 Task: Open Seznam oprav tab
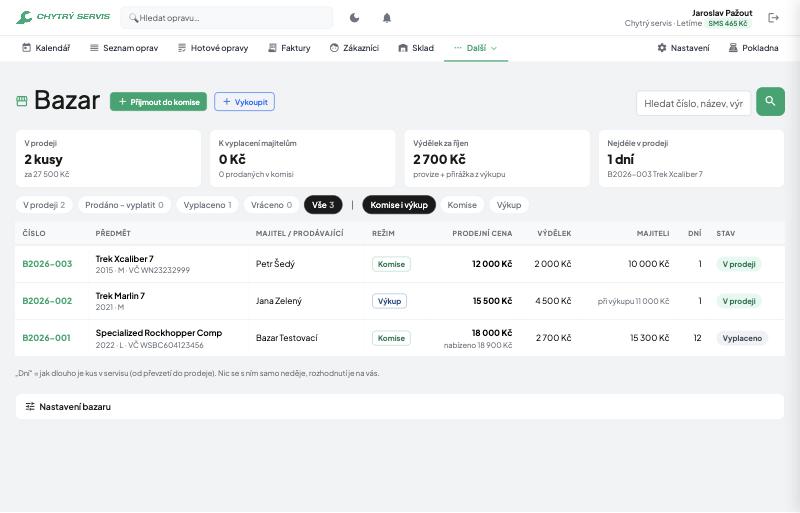(x=124, y=48)
